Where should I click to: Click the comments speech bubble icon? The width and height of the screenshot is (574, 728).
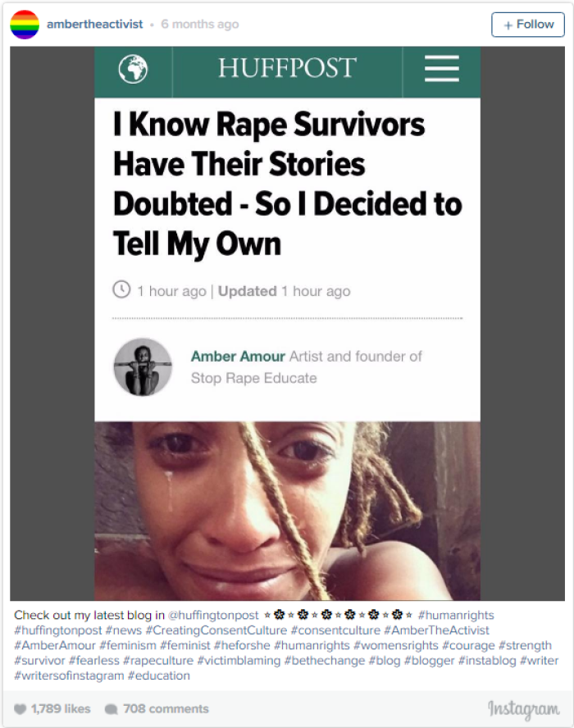[x=111, y=709]
